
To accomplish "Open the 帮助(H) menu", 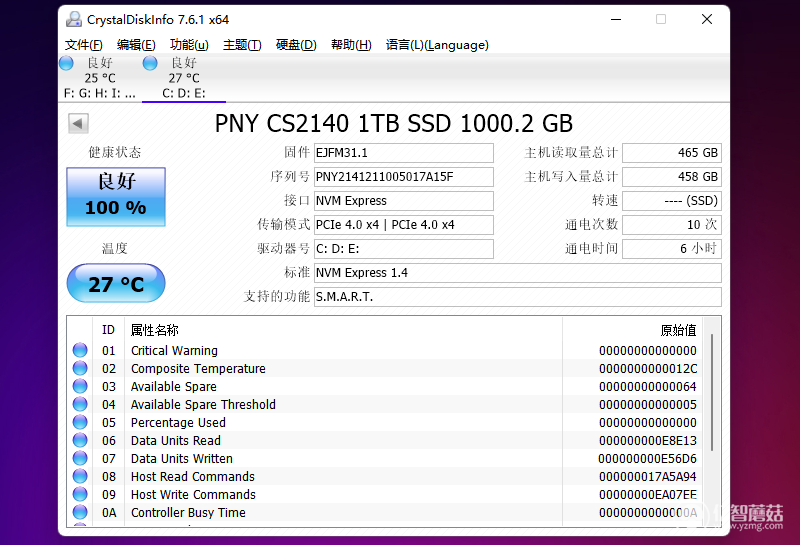I will [x=351, y=45].
